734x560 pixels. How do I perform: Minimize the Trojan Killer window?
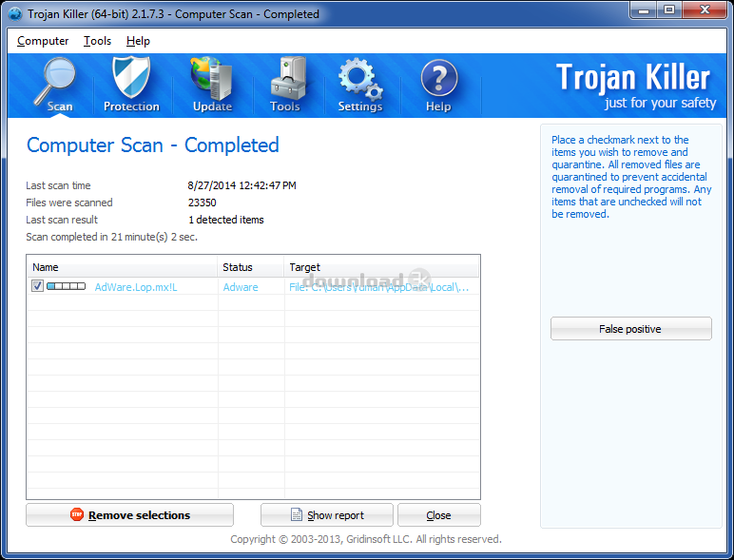(x=644, y=10)
